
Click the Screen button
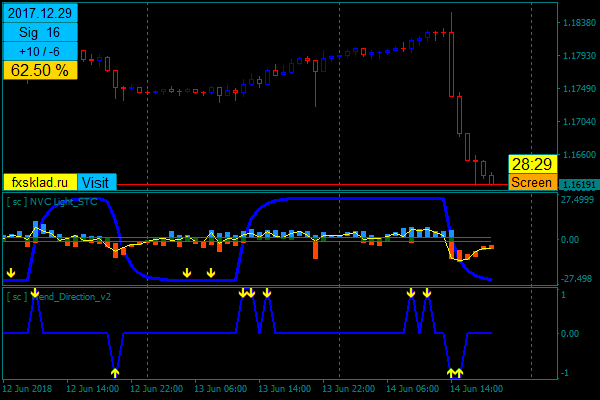[532, 182]
